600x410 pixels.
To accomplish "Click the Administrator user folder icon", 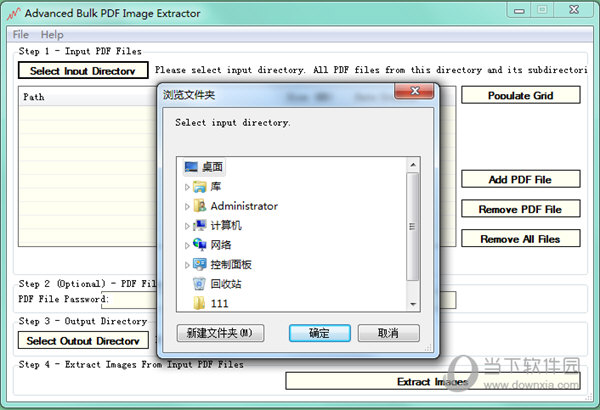I will (x=199, y=206).
